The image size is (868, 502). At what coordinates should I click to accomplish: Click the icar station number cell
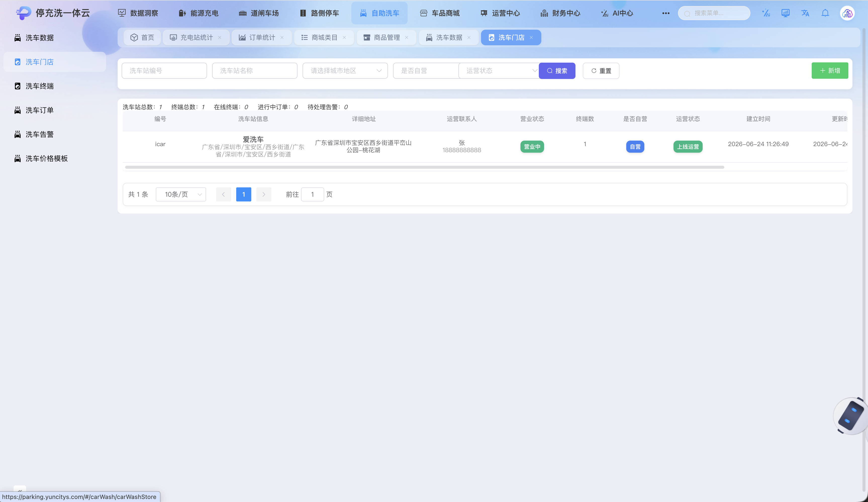point(160,144)
